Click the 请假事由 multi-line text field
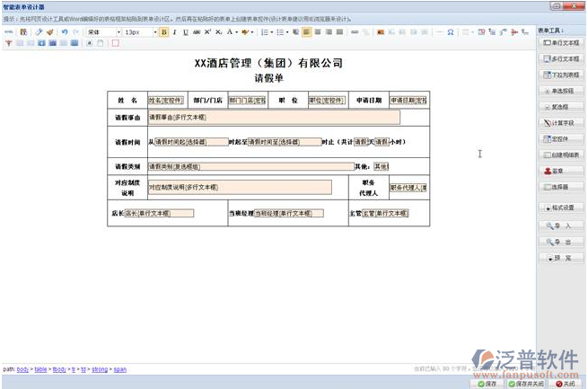Image resolution: width=588 pixels, height=389 pixels. 273,117
